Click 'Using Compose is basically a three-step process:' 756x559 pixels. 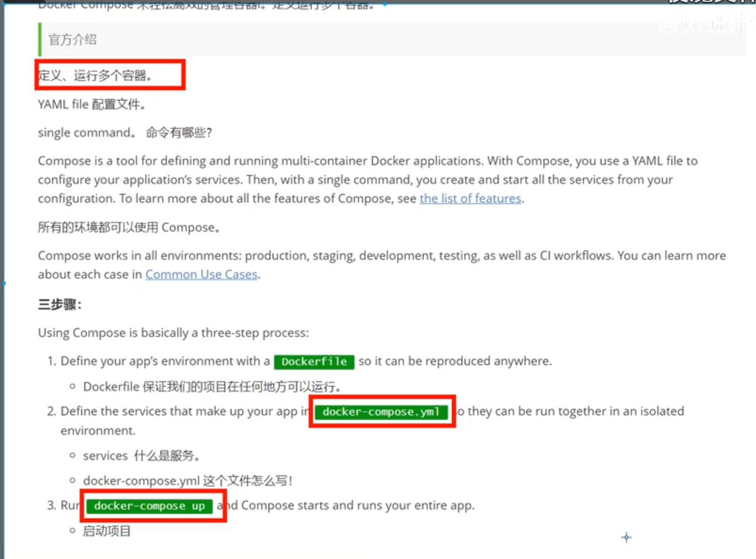[x=173, y=333]
